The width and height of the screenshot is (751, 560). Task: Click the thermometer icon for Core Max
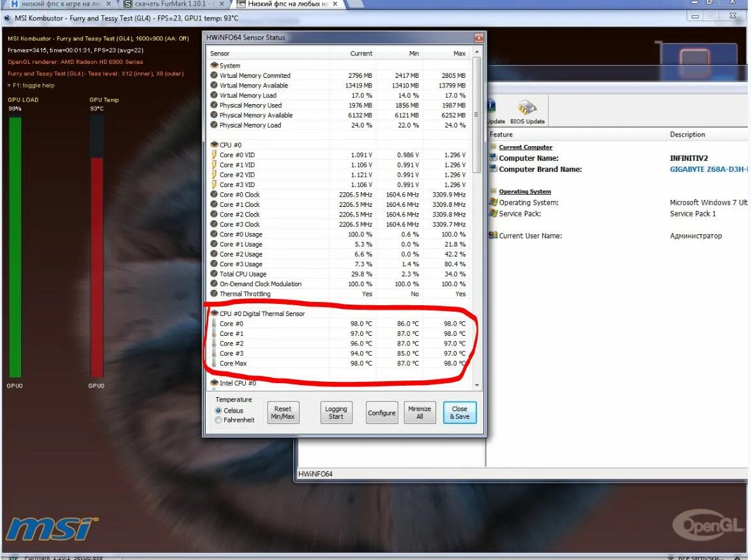214,363
